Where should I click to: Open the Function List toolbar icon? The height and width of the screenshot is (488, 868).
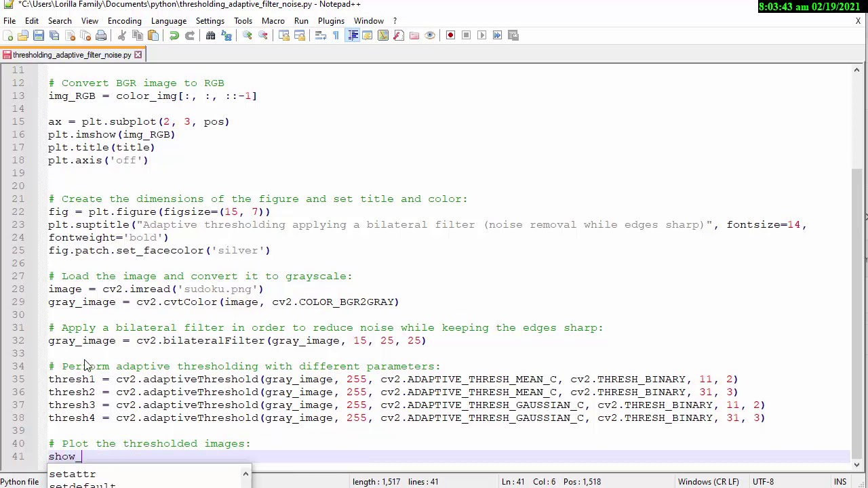point(399,35)
